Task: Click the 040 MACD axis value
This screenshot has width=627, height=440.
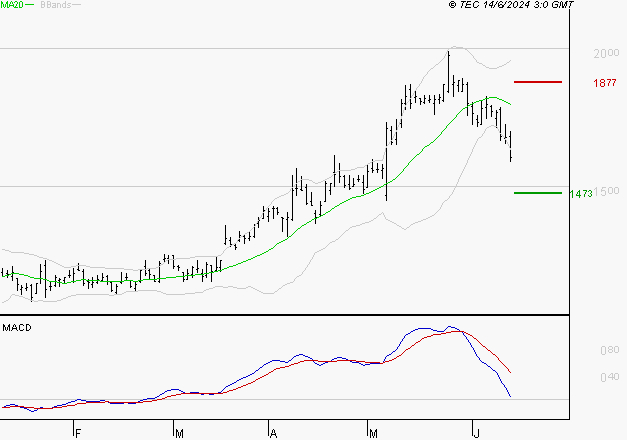Action: pyautogui.click(x=610, y=377)
